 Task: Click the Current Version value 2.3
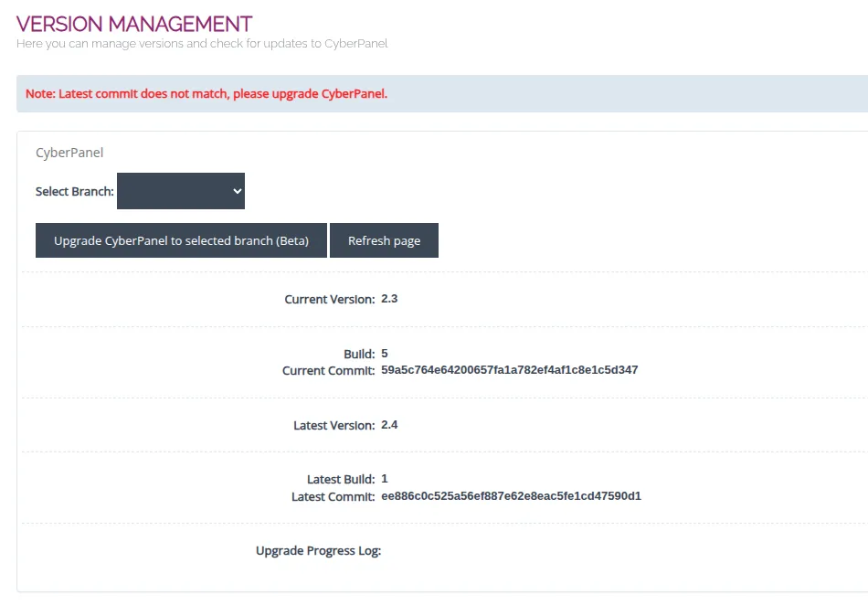[x=389, y=299]
